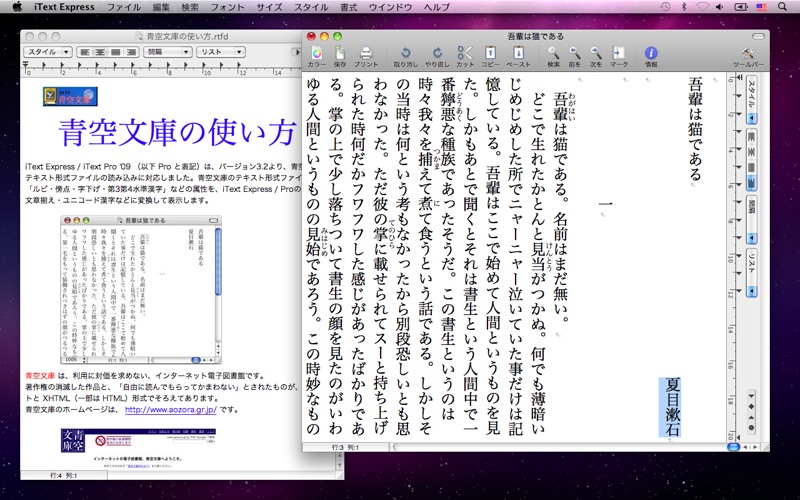
Task: Click the Bluetooth icon in the menu bar
Action: (x=684, y=7)
